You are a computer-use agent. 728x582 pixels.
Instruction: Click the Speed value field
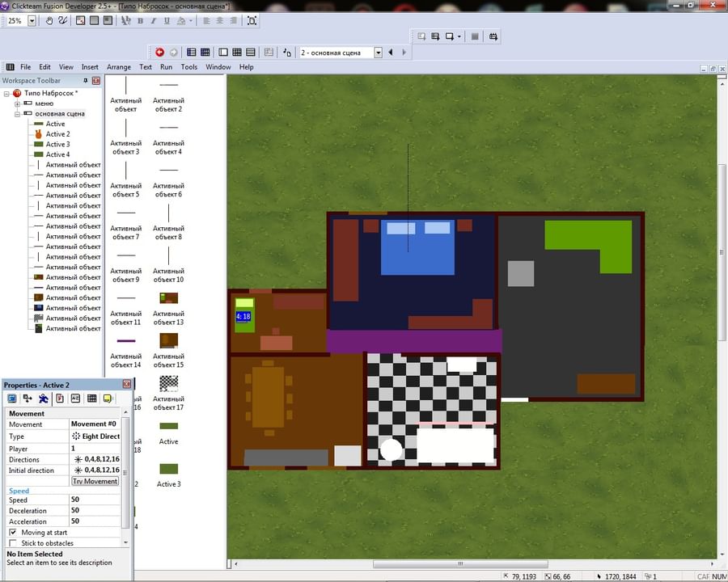point(95,500)
